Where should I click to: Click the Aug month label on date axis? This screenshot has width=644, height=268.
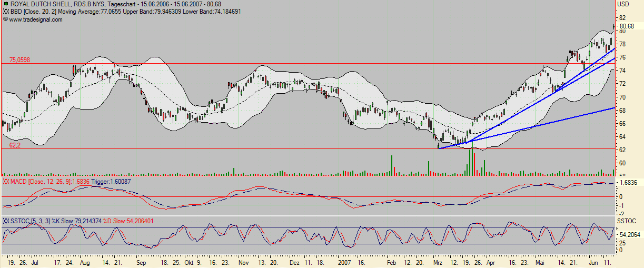pyautogui.click(x=85, y=262)
